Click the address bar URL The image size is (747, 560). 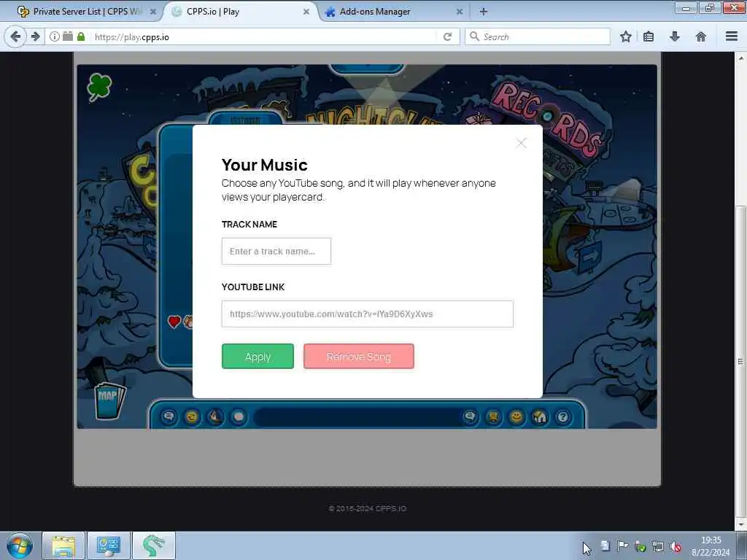(x=132, y=37)
